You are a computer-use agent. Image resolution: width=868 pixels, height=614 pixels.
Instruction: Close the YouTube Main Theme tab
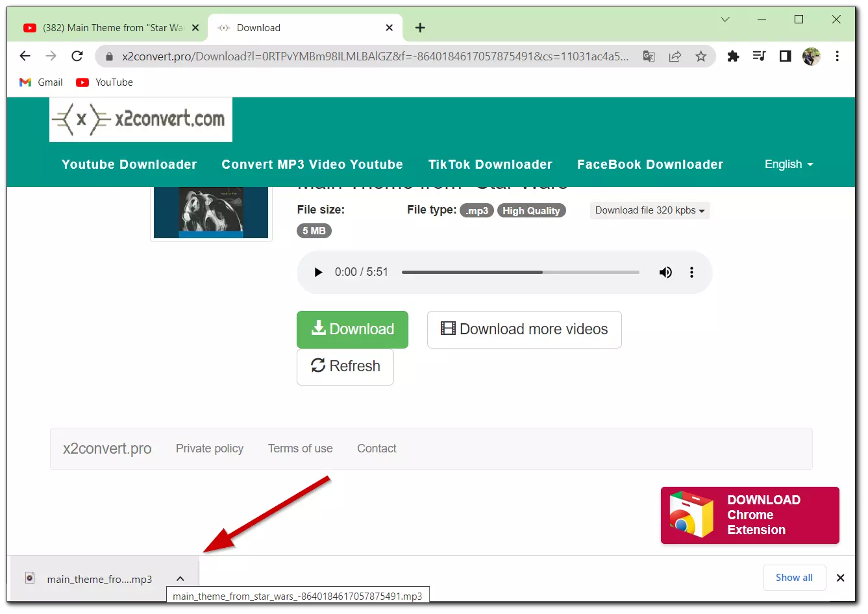(x=195, y=28)
